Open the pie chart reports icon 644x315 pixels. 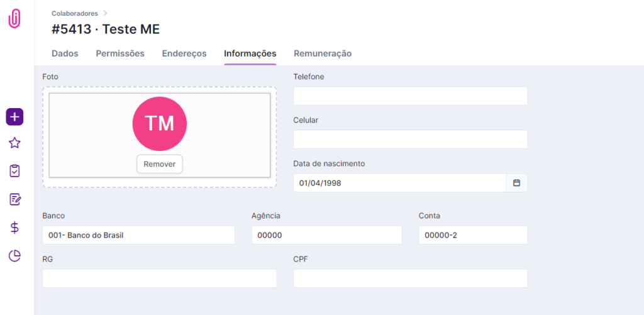point(14,256)
